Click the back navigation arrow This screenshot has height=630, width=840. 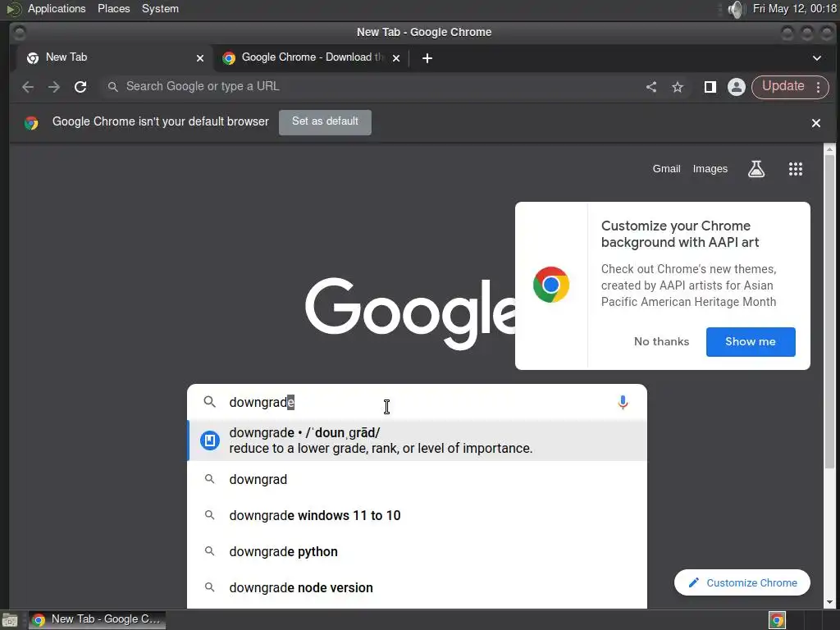[x=28, y=87]
